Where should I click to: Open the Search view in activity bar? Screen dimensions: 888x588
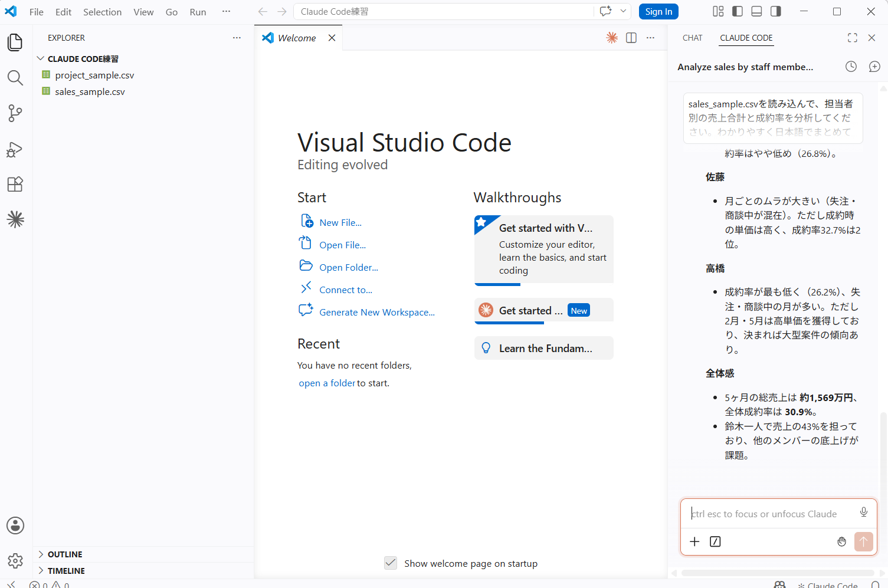(15, 78)
